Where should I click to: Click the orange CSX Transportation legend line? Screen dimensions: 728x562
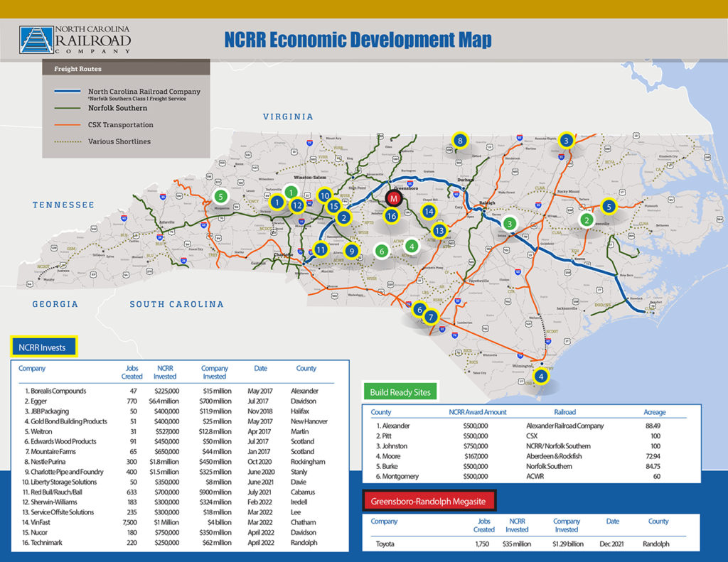click(x=69, y=125)
